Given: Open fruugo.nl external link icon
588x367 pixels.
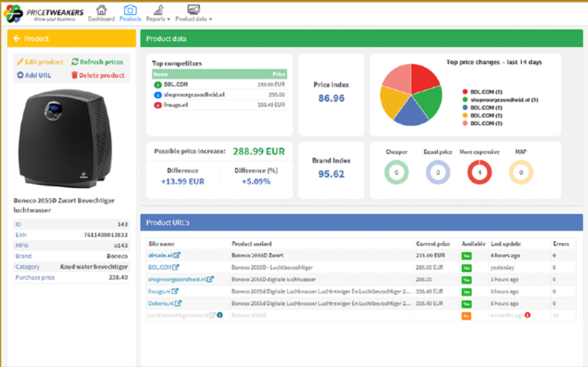Looking at the screenshot, I should pyautogui.click(x=175, y=291).
